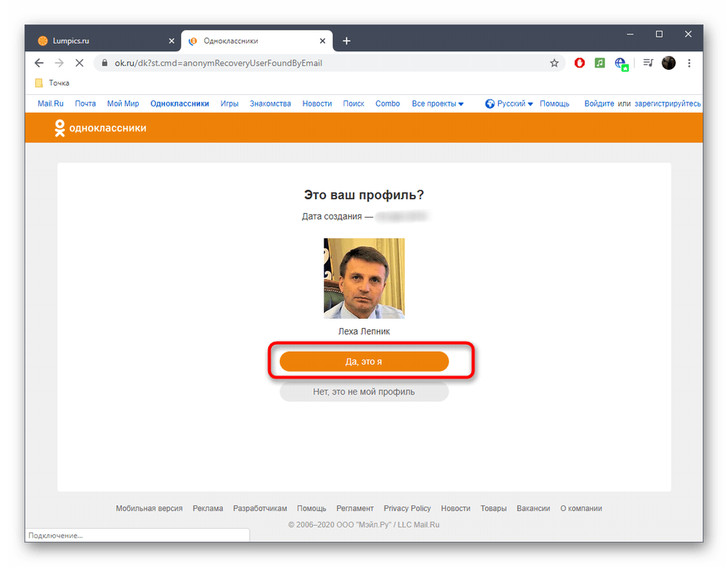
Task: Click the browser profile avatar icon
Action: click(668, 63)
